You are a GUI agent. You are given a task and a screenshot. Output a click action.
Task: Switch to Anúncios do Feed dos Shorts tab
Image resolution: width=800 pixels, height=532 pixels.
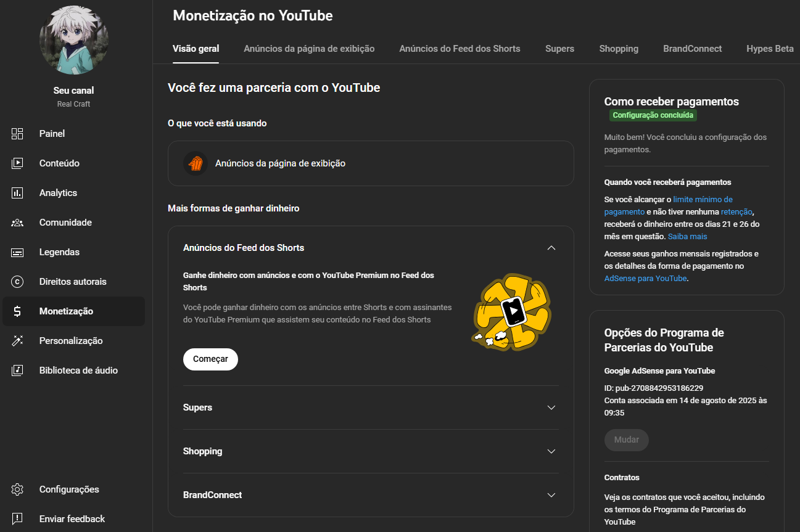460,49
